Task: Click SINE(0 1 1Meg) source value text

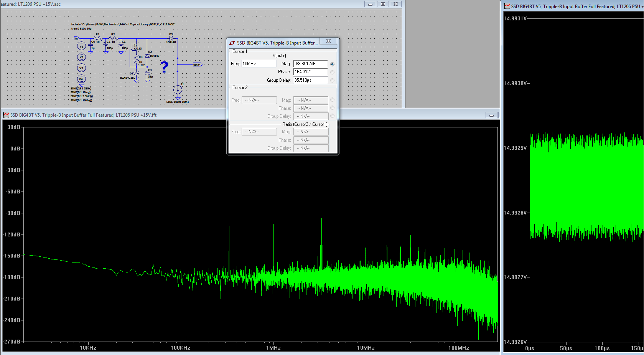Action: 81,92
